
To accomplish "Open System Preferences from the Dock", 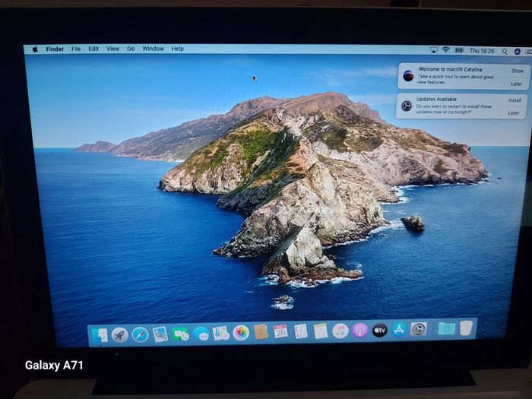I will (x=418, y=329).
